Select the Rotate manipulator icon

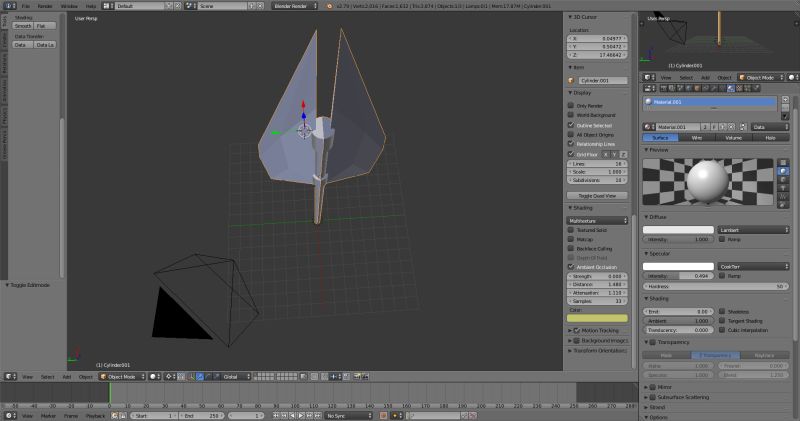[208, 377]
